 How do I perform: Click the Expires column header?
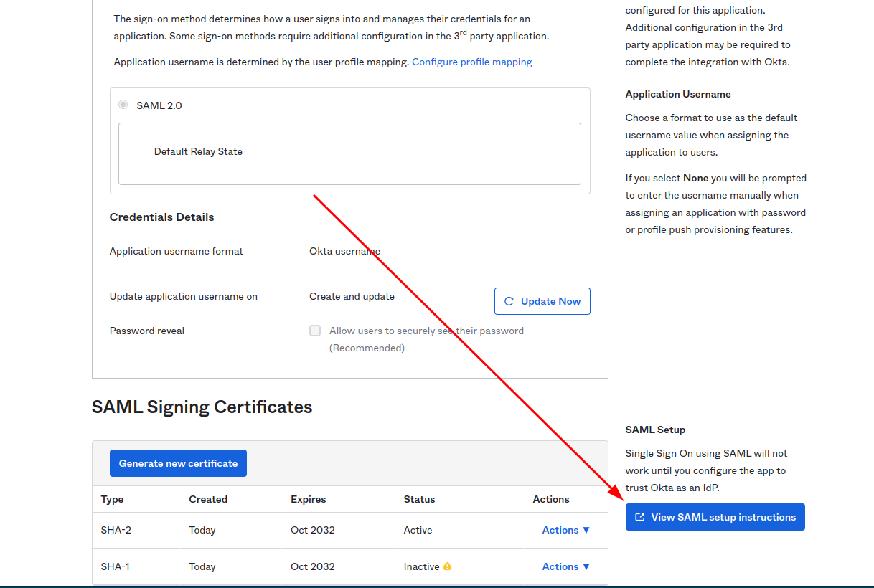(308, 499)
